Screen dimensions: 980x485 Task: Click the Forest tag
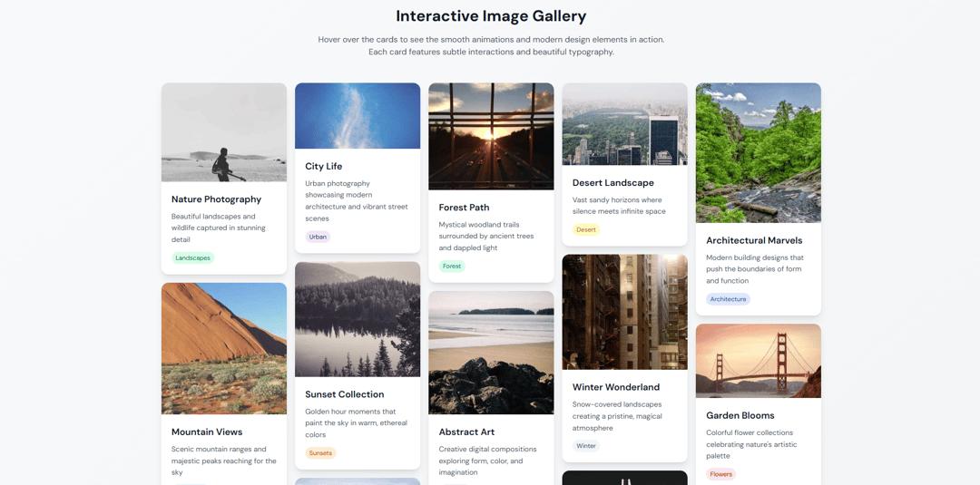coord(452,266)
